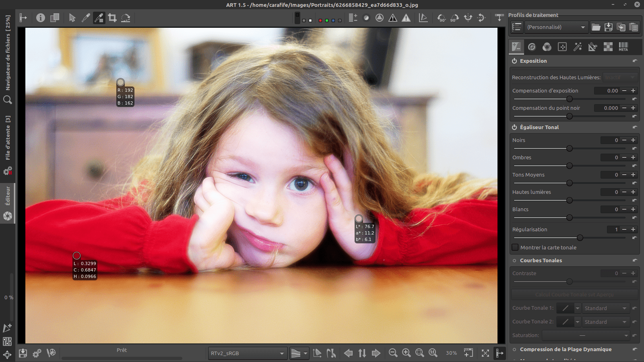Zoom out of the preview
Screen dimensions: 644x362
click(393, 353)
